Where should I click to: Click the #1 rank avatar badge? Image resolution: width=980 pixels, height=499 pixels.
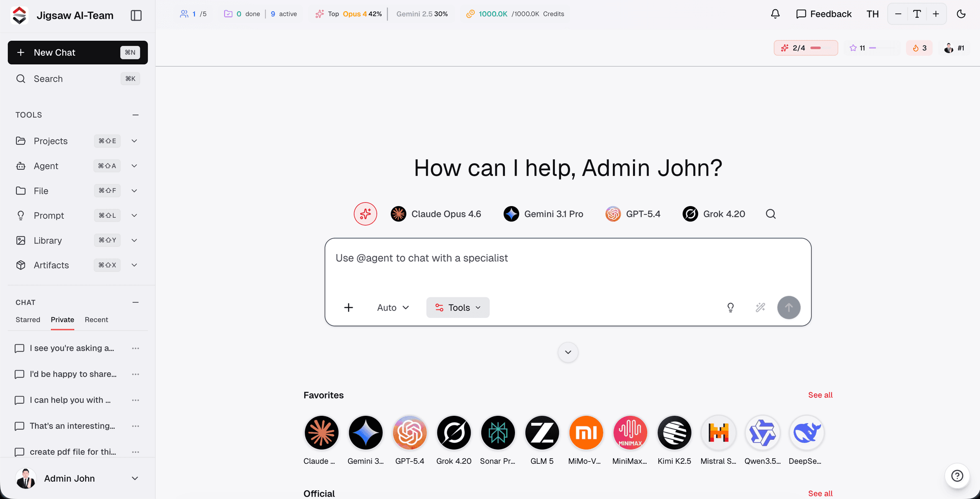coord(954,48)
